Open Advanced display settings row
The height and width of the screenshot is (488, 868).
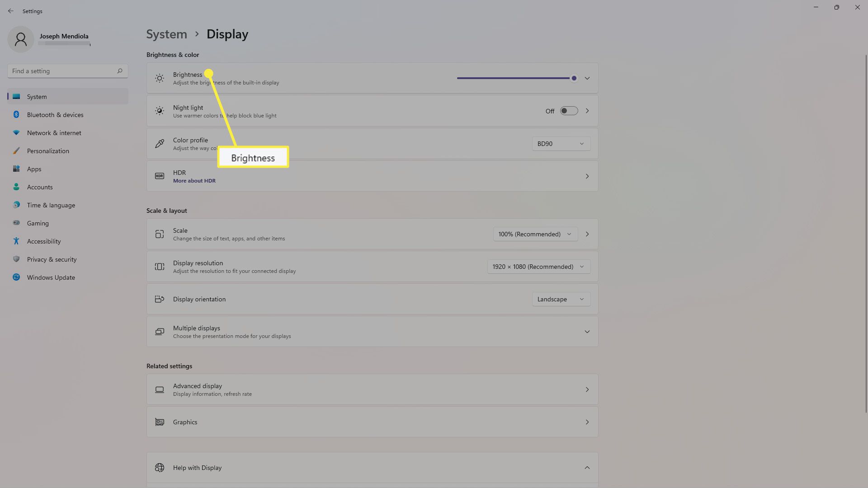[x=372, y=389]
